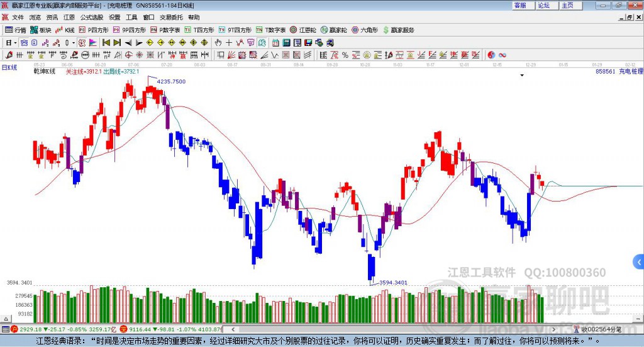Select the crosshair cursor tool
Viewport: 644px width, 347px height.
pyautogui.click(x=229, y=43)
